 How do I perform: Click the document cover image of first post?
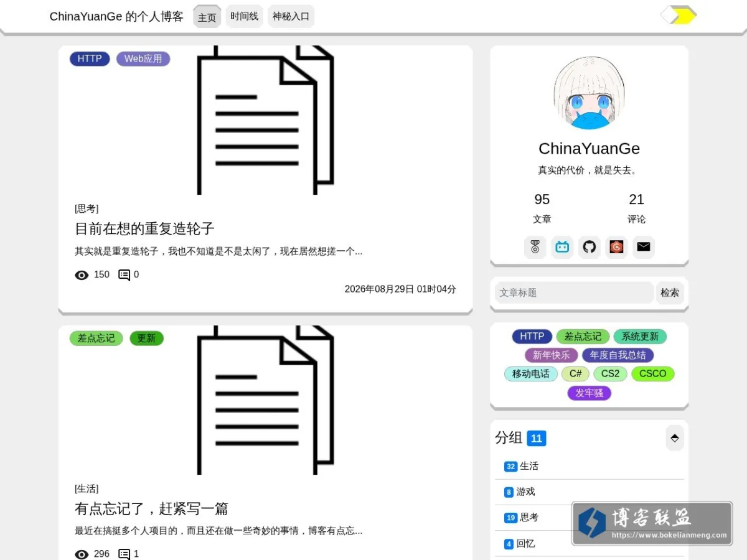point(266,120)
